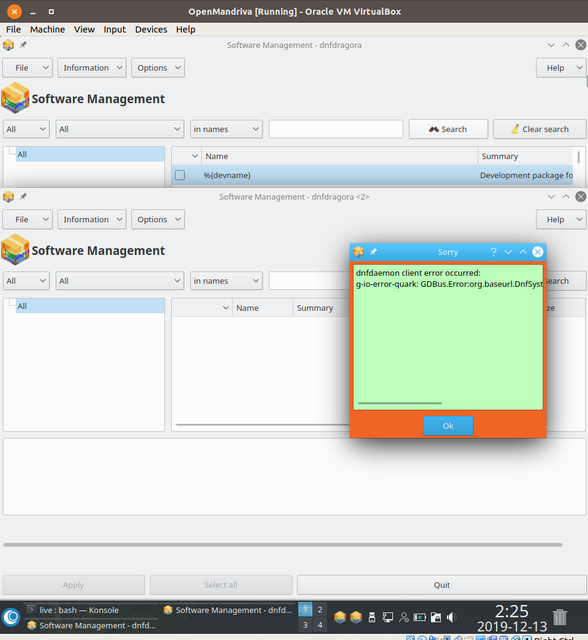588x640 pixels.
Task: Open VirtualBox Help menu
Action: click(186, 29)
